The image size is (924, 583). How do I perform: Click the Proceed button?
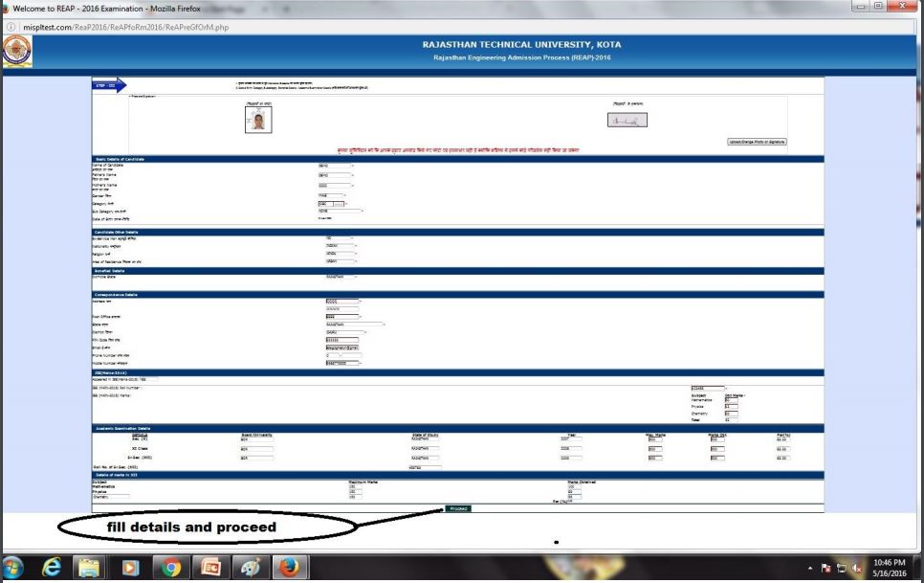tap(457, 508)
